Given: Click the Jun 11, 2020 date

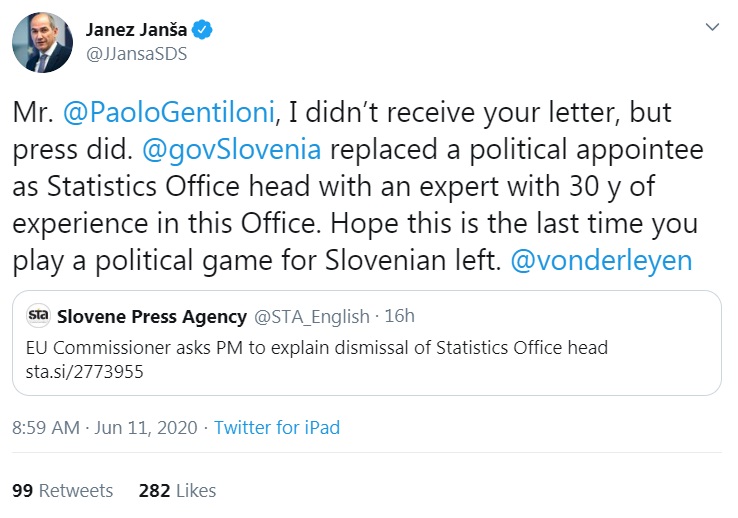Looking at the screenshot, I should [147, 428].
